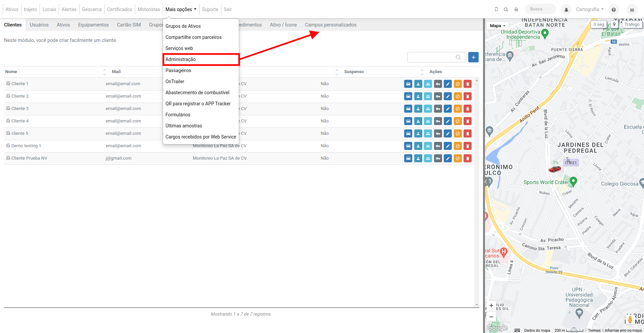
Task: Open the Mais opções dropdown menu
Action: pos(181,9)
